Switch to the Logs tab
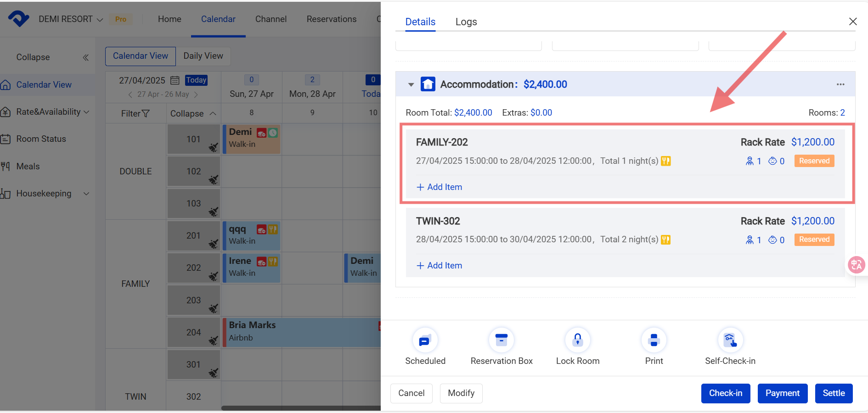Image resolution: width=868 pixels, height=413 pixels. (466, 22)
